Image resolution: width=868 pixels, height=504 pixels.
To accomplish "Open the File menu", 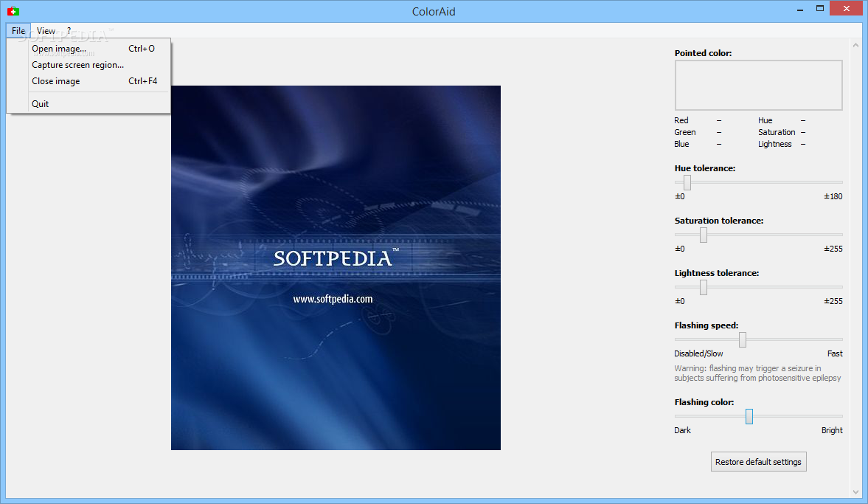I will pos(18,31).
